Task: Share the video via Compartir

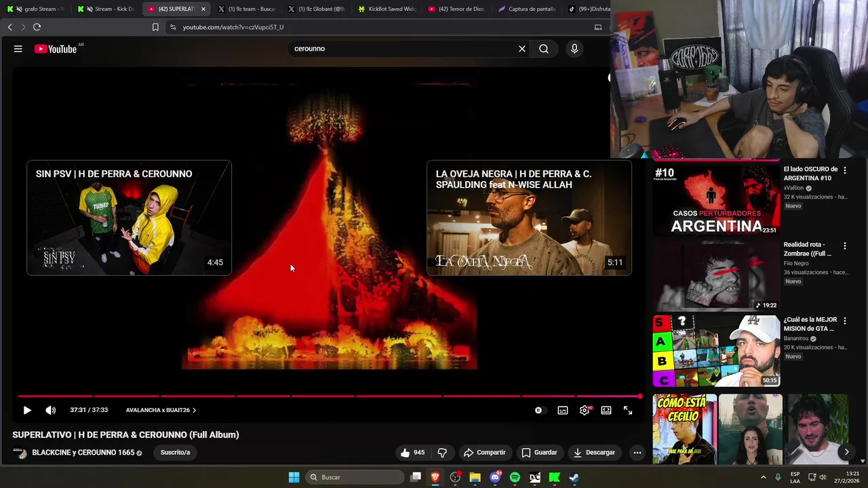Action: pyautogui.click(x=484, y=452)
